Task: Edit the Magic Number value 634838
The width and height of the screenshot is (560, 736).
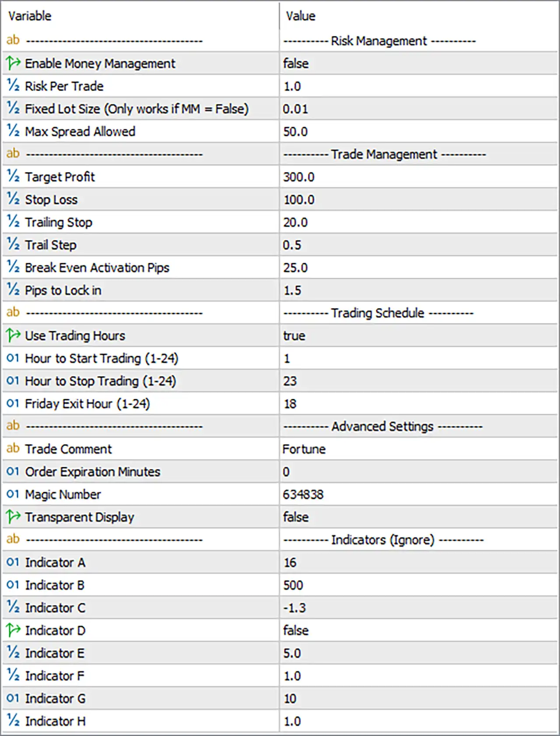Action: [303, 494]
